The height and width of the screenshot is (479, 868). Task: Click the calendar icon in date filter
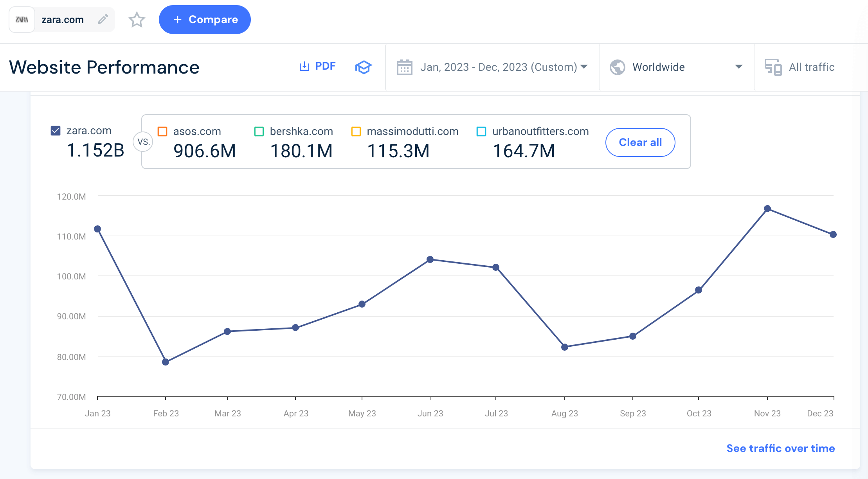pyautogui.click(x=404, y=67)
